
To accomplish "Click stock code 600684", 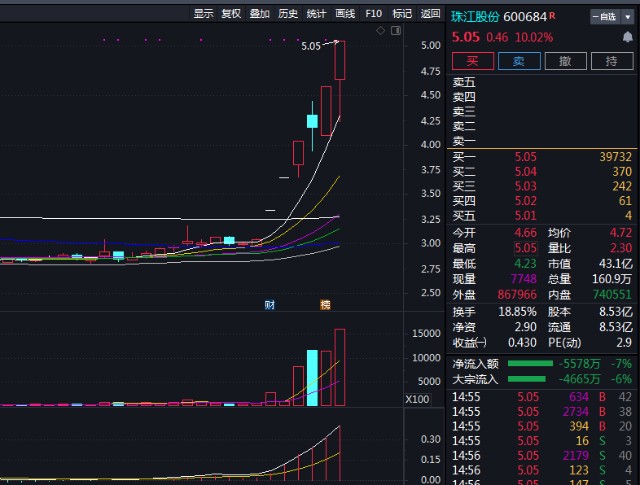I will (x=525, y=17).
